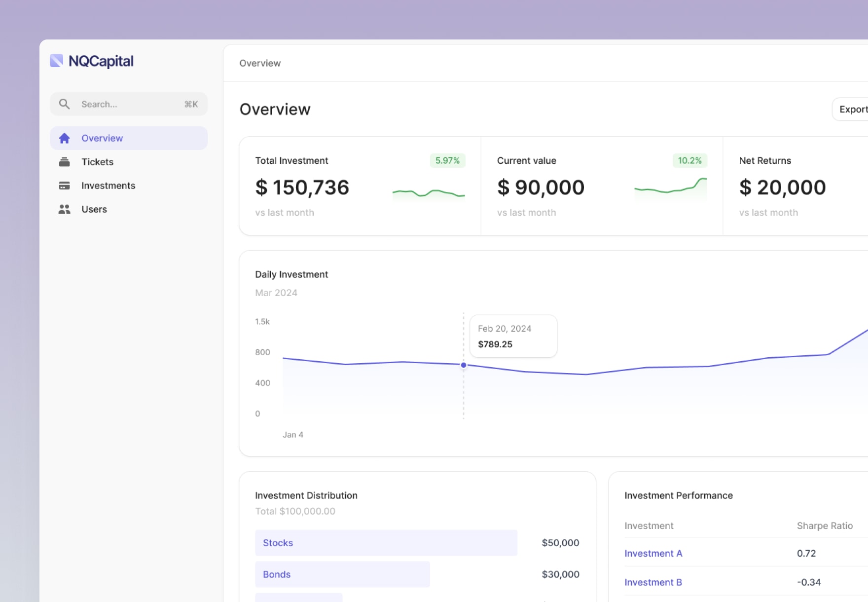Click the $50,000 stocks amount
This screenshot has width=868, height=602.
coord(560,543)
